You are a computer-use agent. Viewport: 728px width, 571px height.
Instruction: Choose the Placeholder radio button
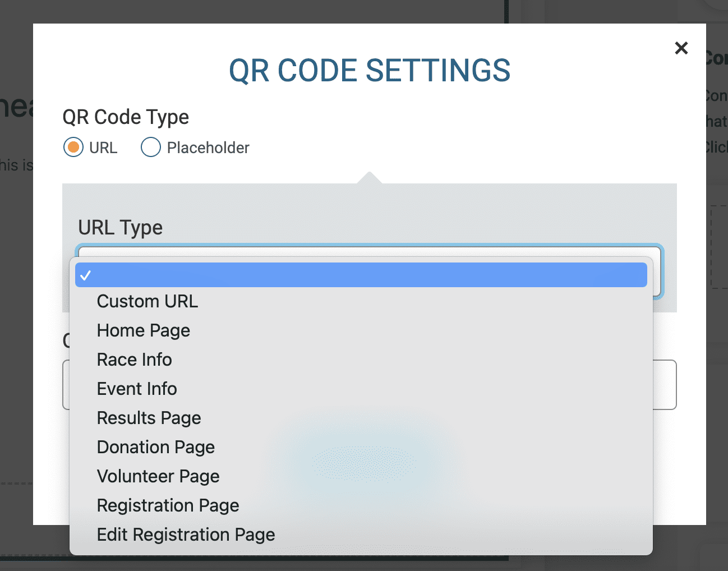150,147
